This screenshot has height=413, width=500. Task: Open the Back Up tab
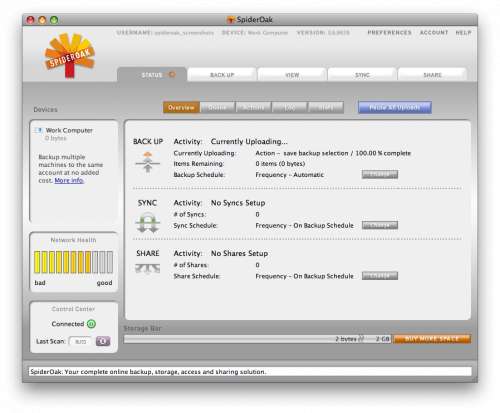222,75
